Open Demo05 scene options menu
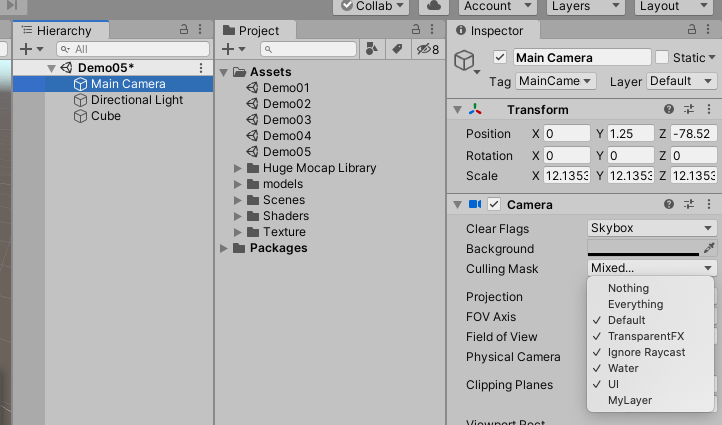This screenshot has width=722, height=425. tap(201, 68)
